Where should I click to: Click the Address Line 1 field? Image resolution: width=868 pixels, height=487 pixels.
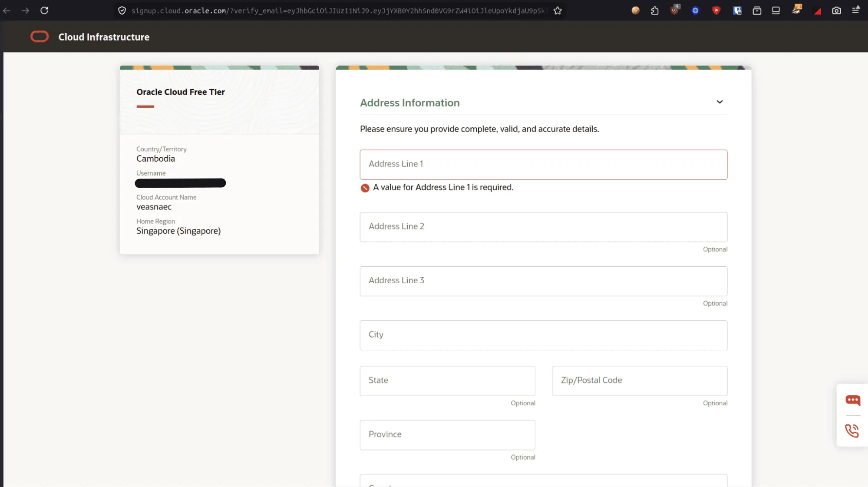point(543,165)
